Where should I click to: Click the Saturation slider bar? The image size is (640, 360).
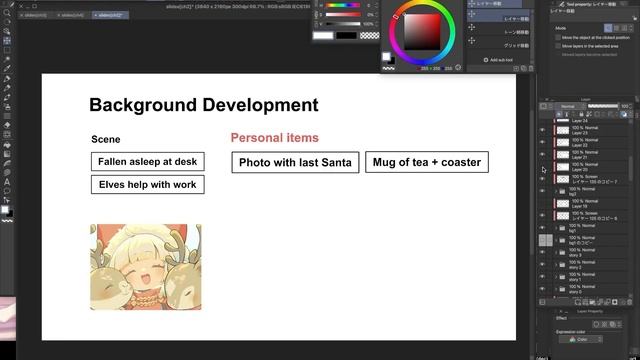point(342,15)
